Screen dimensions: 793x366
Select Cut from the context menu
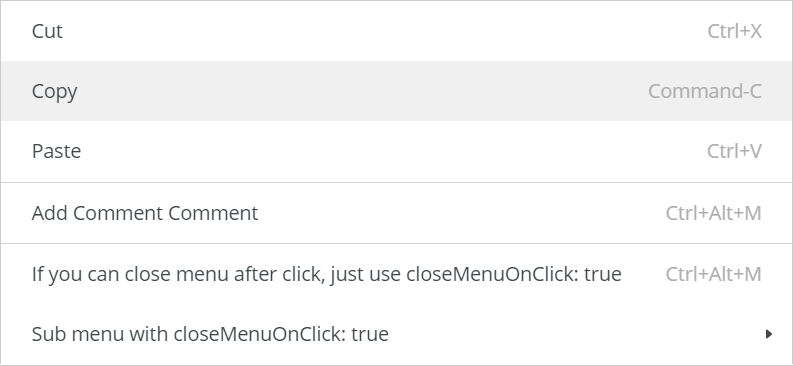point(396,31)
